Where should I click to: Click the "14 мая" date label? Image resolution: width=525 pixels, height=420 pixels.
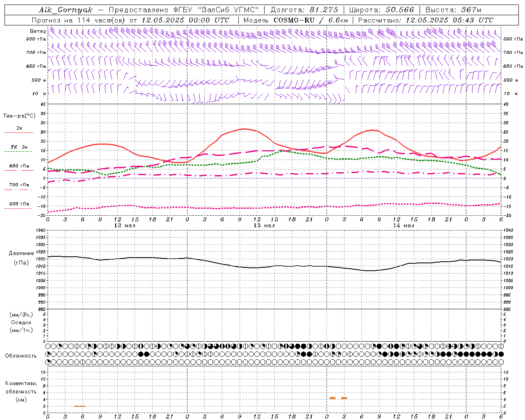point(404,226)
